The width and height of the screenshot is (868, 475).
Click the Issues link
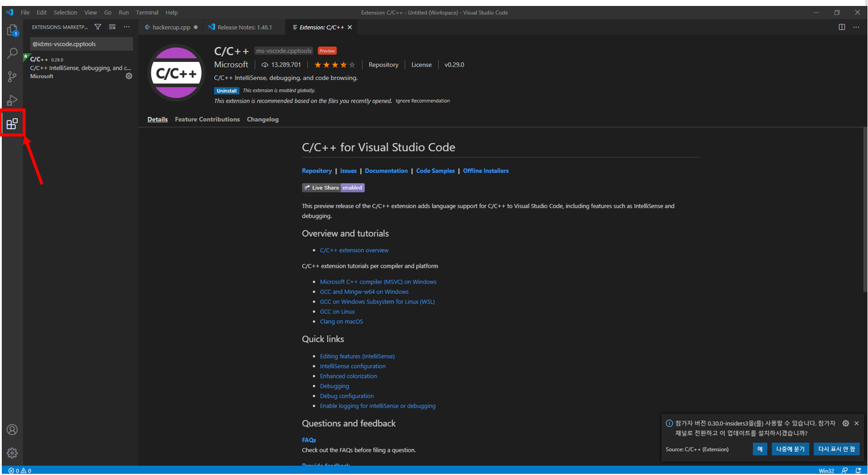tap(349, 170)
